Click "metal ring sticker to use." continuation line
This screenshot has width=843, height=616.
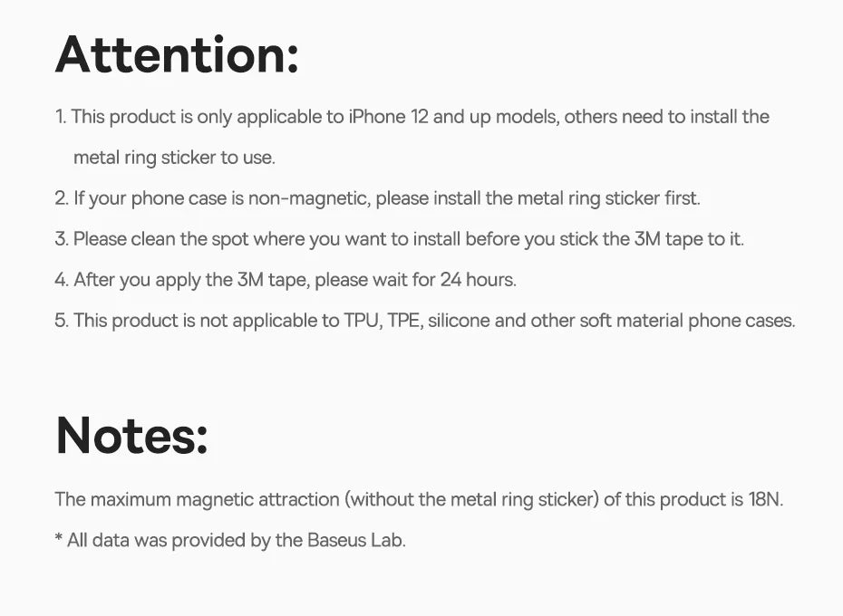pos(173,158)
